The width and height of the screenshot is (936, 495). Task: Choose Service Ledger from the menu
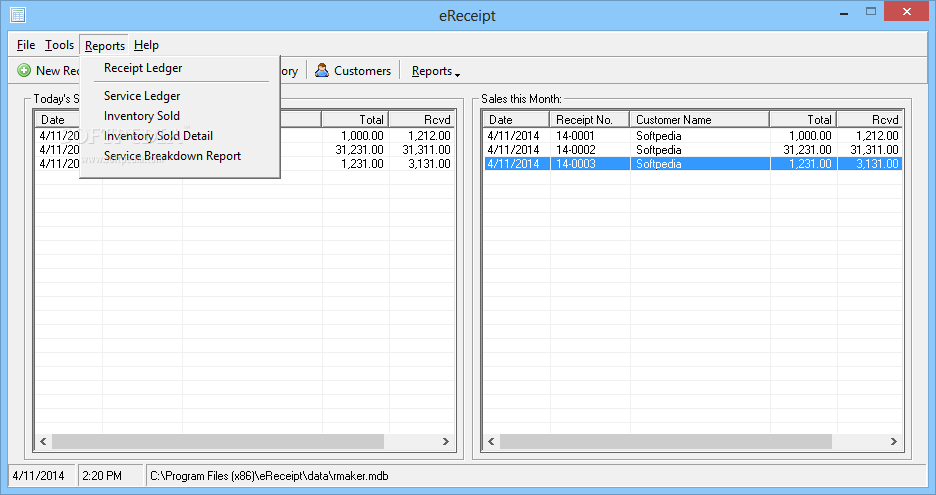[142, 96]
